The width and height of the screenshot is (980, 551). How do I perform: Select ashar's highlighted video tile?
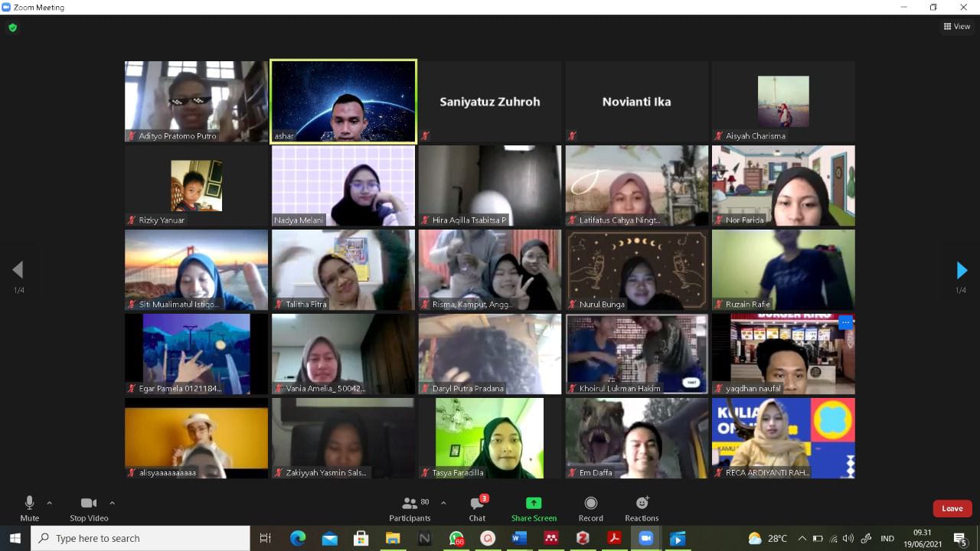coord(343,101)
